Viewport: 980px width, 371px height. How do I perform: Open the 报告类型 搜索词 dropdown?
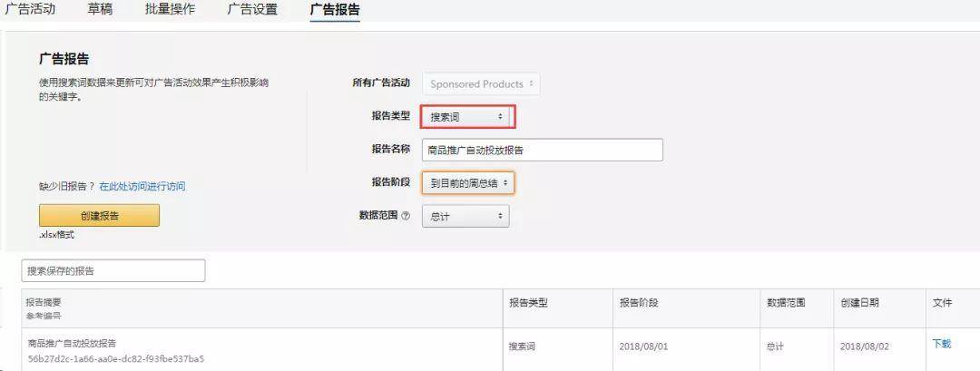465,117
